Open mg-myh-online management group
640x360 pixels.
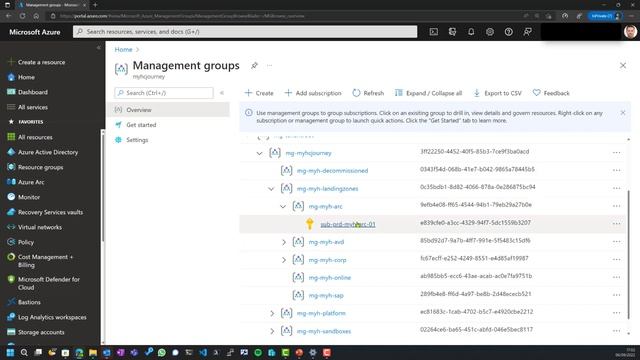pyautogui.click(x=330, y=278)
